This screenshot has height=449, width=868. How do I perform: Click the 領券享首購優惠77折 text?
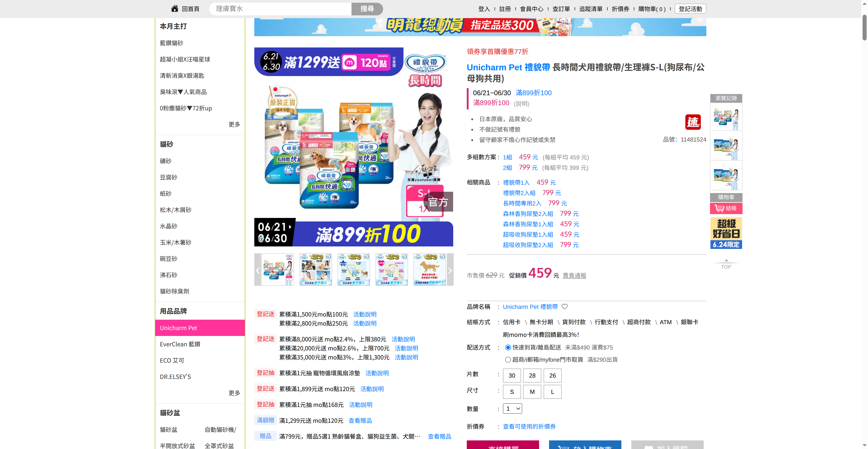coord(497,52)
